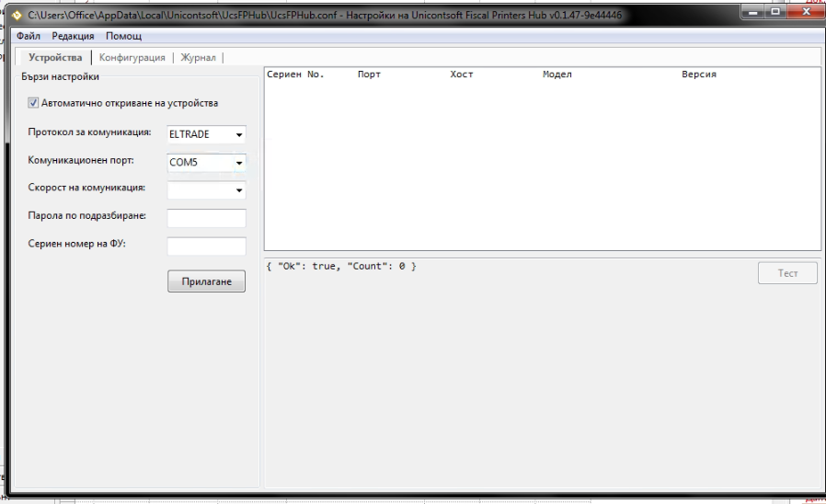Click the Тест button
The height and width of the screenshot is (504, 826).
[787, 273]
